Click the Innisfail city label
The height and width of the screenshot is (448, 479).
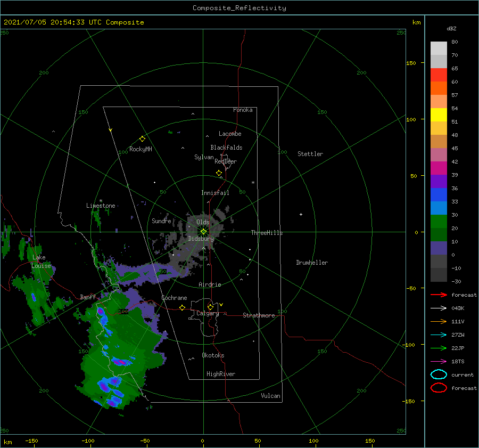point(215,193)
